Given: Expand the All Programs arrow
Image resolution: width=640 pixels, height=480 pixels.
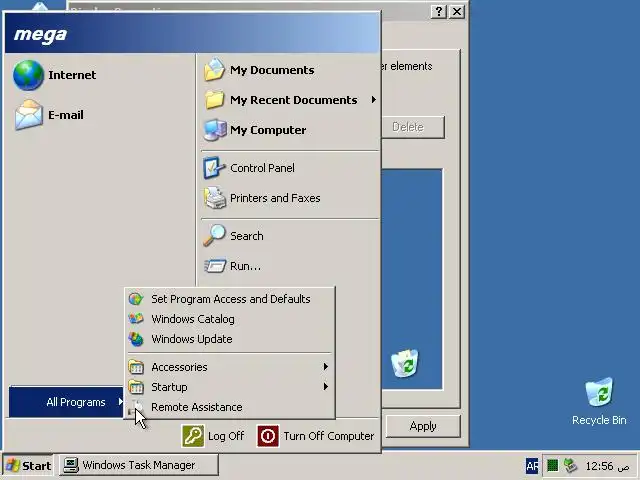Looking at the screenshot, I should click(120, 402).
